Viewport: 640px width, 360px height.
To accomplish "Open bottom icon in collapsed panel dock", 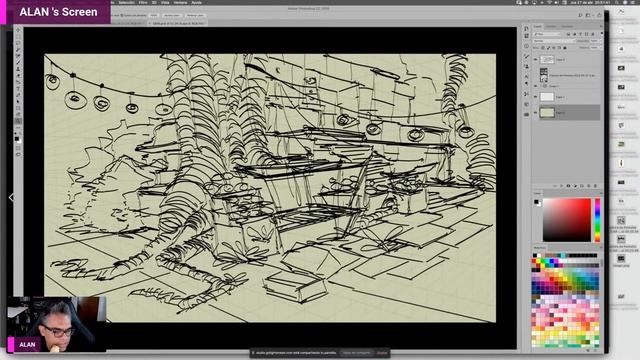I will [x=526, y=115].
